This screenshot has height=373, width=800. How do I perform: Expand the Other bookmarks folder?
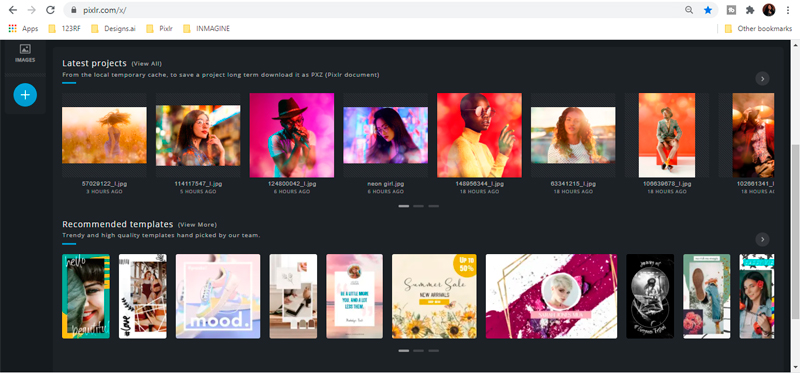(758, 29)
